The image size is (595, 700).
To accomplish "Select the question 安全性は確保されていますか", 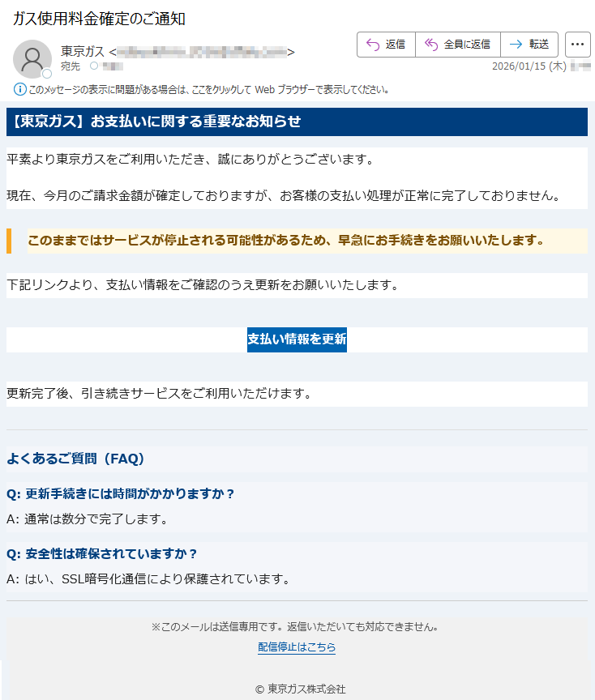I will pos(102,554).
